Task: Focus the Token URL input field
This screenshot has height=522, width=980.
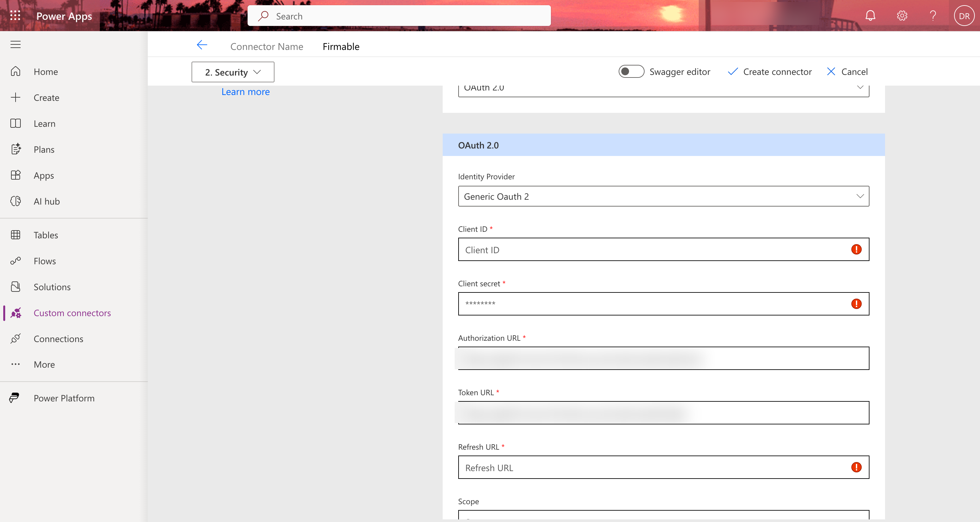Action: click(x=663, y=413)
